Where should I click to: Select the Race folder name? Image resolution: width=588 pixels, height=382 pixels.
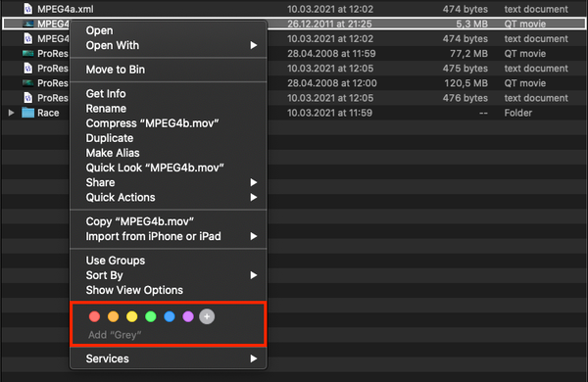coord(48,113)
